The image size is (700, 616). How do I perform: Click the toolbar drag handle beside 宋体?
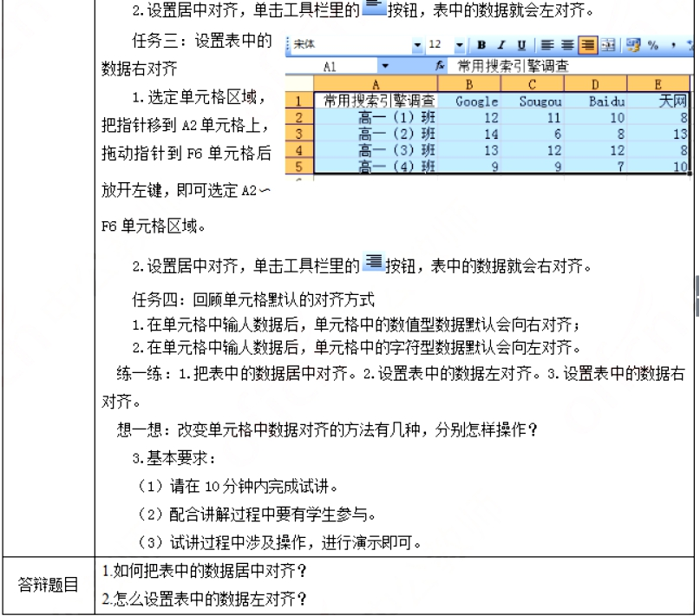coord(288,44)
